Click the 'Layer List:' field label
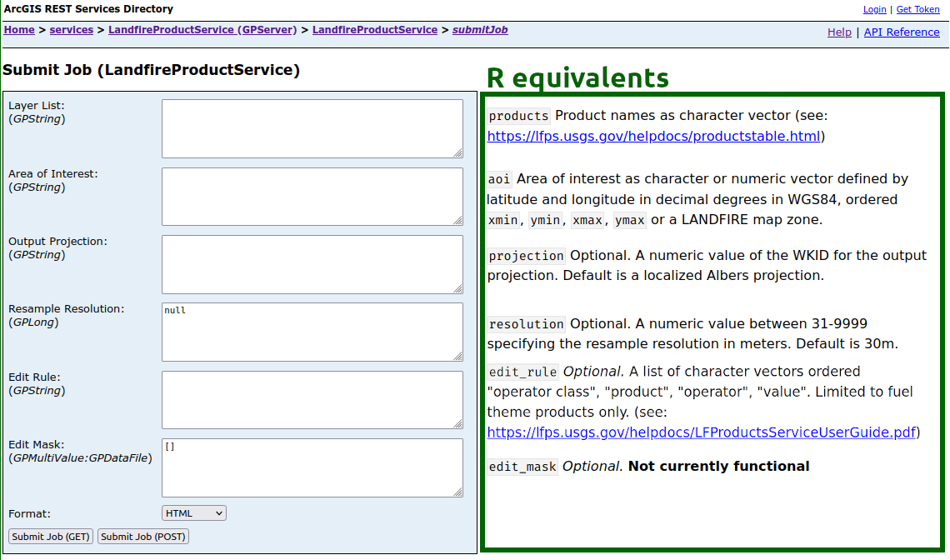The image size is (950, 560). (x=37, y=106)
